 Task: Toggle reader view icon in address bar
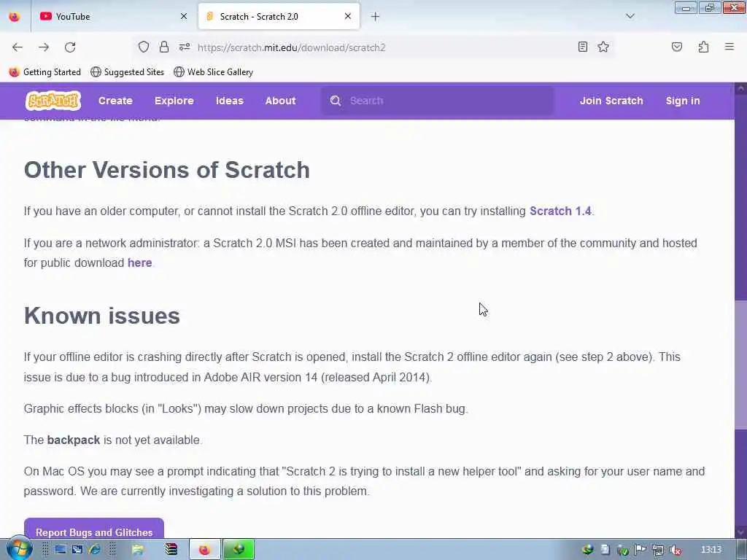[x=583, y=47]
